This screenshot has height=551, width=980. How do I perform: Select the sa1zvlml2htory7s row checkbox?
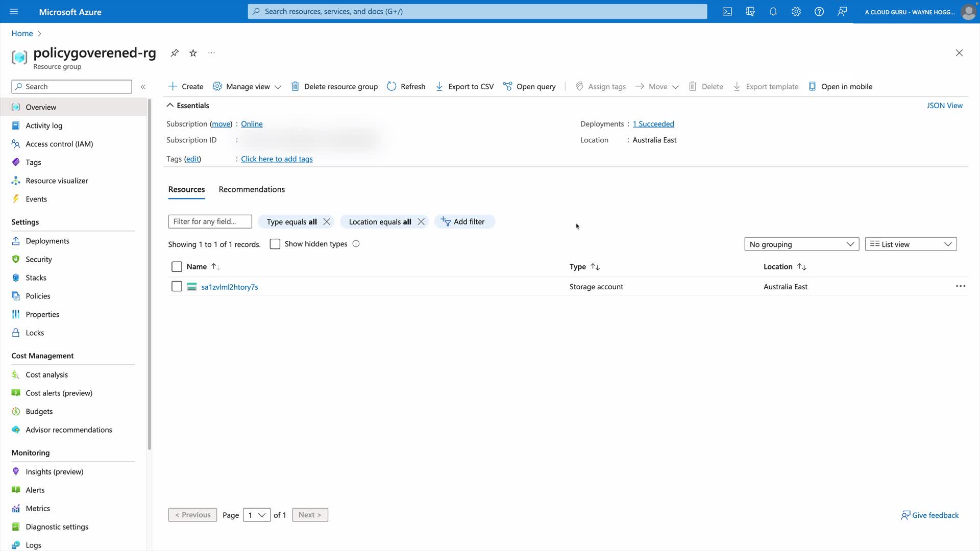tap(177, 287)
